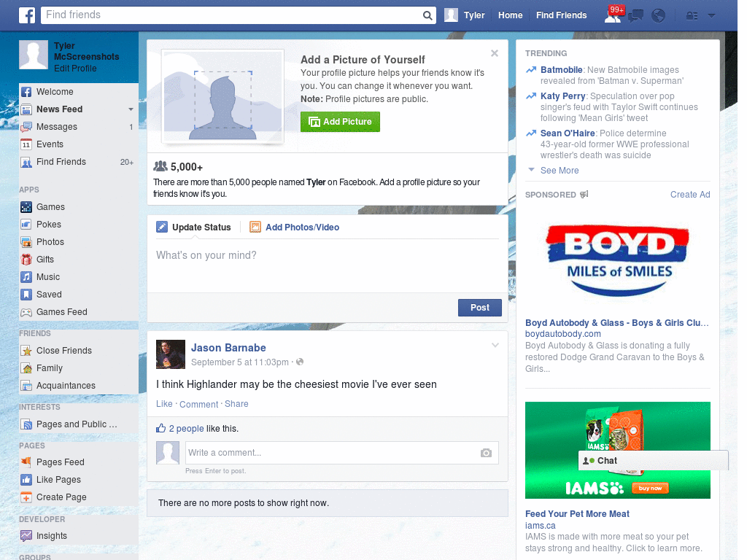Click the Events calendar icon
This screenshot has width=747, height=560.
coord(26,144)
